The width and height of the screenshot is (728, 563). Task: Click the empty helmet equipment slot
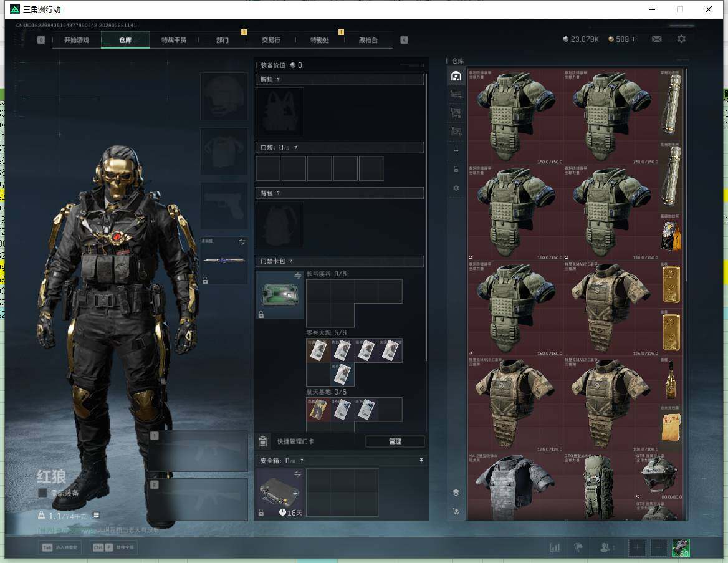[224, 96]
